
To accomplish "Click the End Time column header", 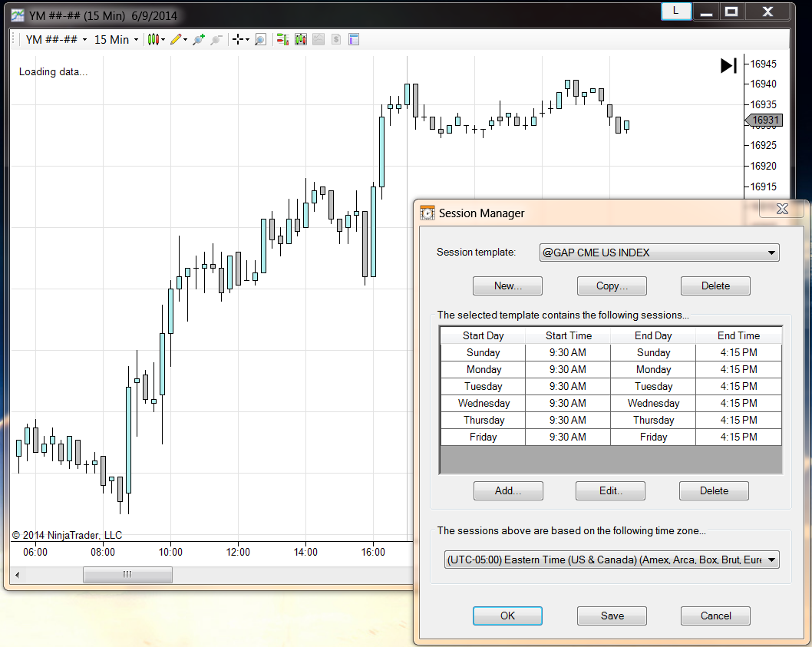I will [x=738, y=335].
